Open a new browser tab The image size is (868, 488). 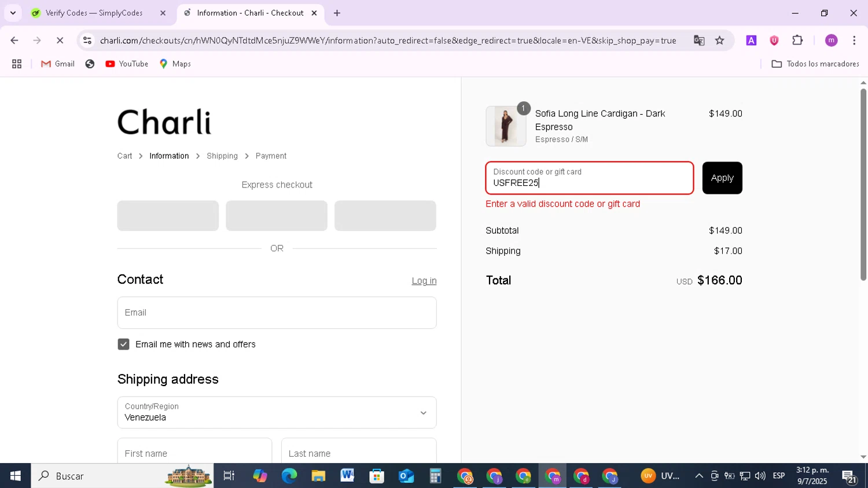[x=337, y=13]
